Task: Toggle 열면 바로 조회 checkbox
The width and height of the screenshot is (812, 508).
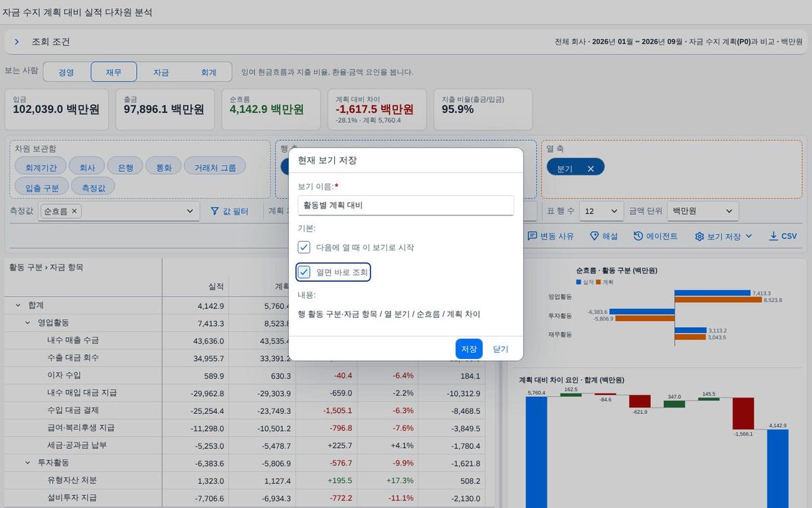Action: coord(304,272)
